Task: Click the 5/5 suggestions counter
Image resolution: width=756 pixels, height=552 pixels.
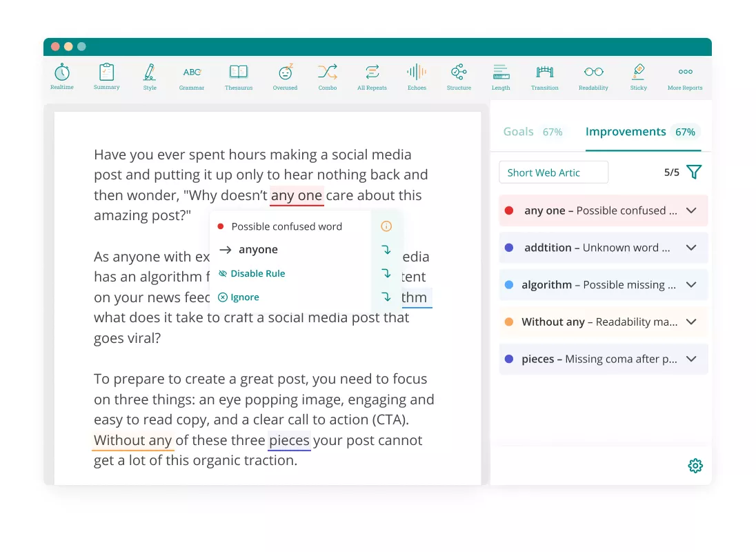Action: click(x=672, y=172)
